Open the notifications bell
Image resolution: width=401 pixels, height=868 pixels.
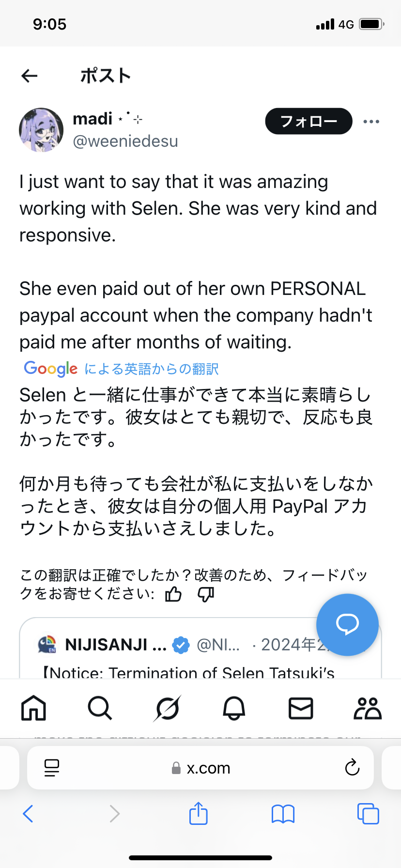(234, 709)
